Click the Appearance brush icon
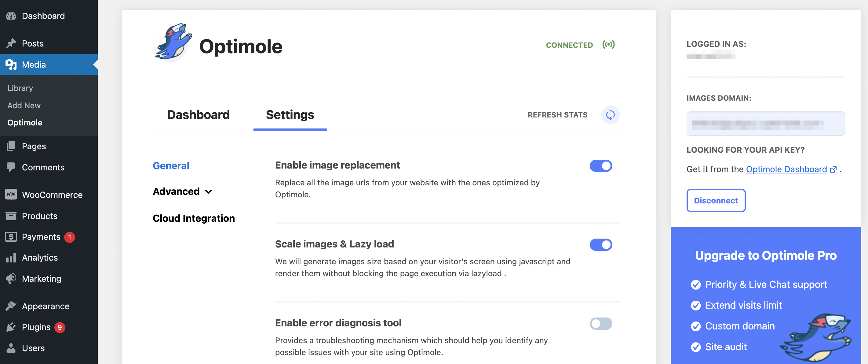 (x=11, y=306)
